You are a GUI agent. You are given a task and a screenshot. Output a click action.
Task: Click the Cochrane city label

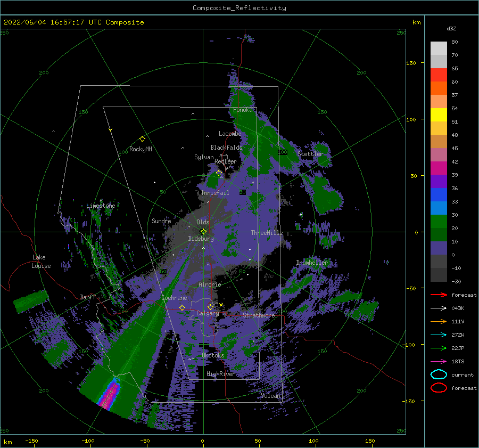click(174, 298)
